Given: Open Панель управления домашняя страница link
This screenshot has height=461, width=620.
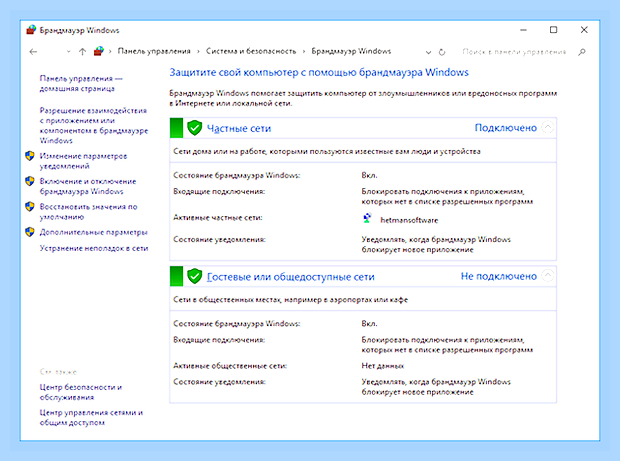Looking at the screenshot, I should 81,83.
